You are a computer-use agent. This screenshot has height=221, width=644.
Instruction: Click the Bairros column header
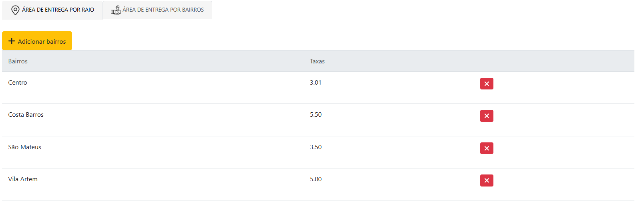(18, 61)
